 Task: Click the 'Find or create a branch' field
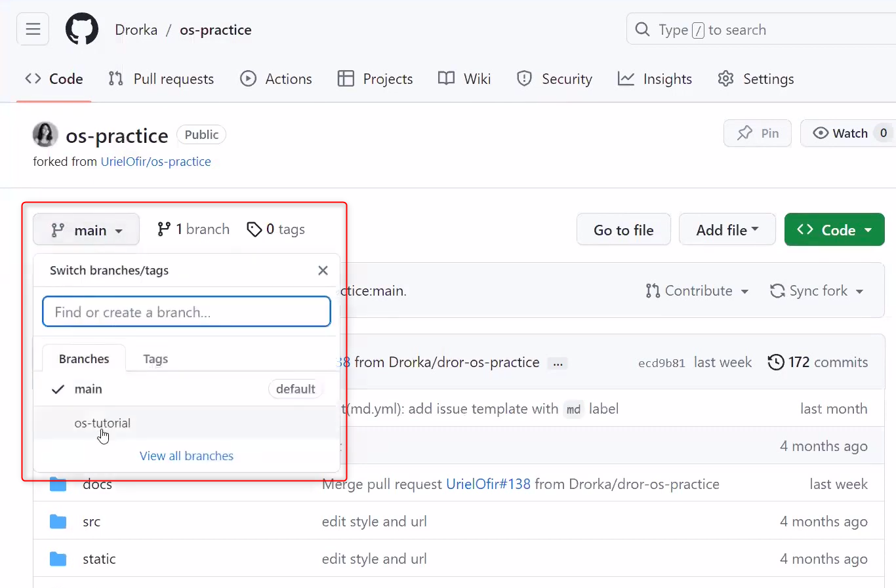coord(186,312)
